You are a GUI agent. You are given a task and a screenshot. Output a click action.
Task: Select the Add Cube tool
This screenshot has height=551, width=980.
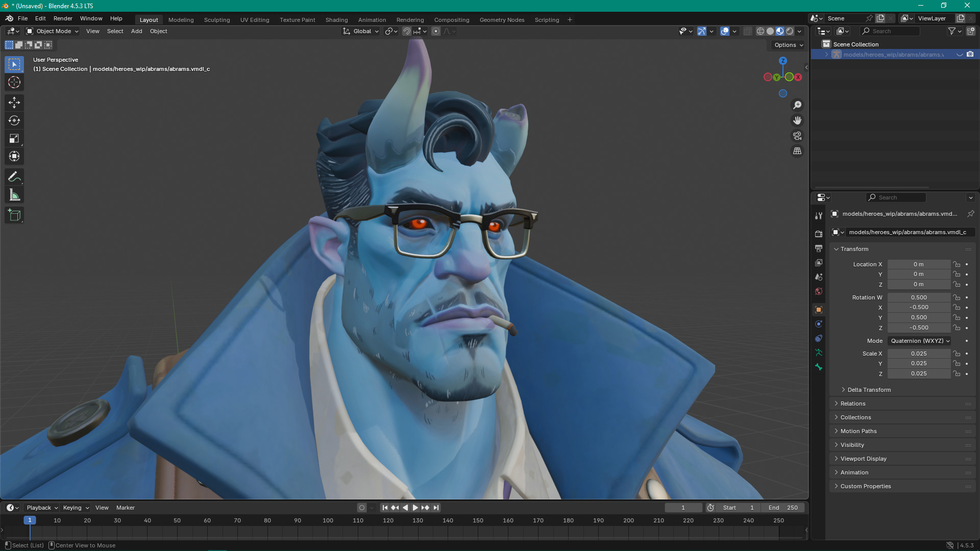coord(14,215)
